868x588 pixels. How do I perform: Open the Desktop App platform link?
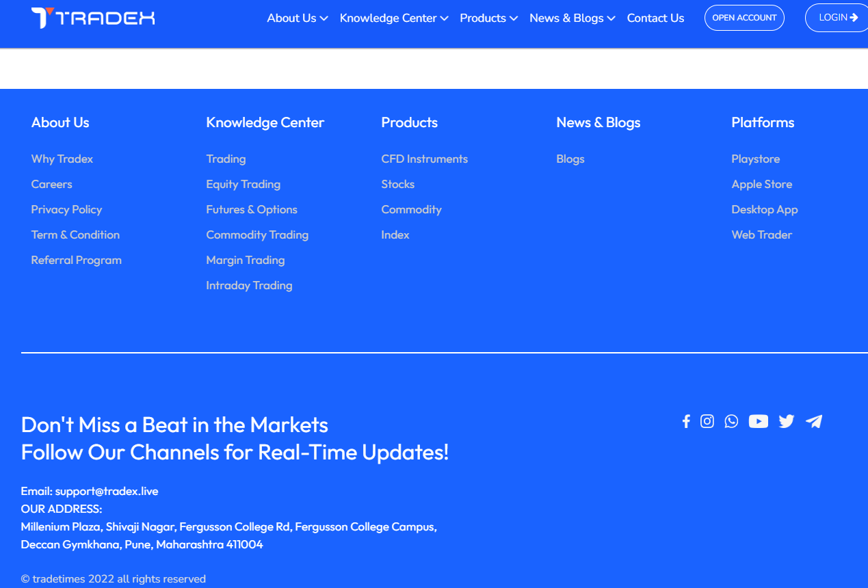tap(765, 209)
